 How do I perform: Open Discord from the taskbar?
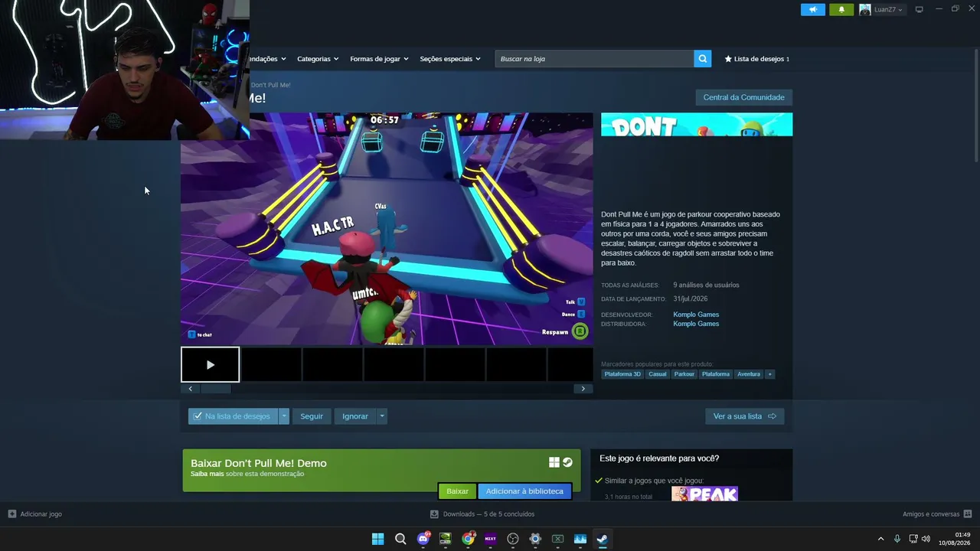point(423,539)
